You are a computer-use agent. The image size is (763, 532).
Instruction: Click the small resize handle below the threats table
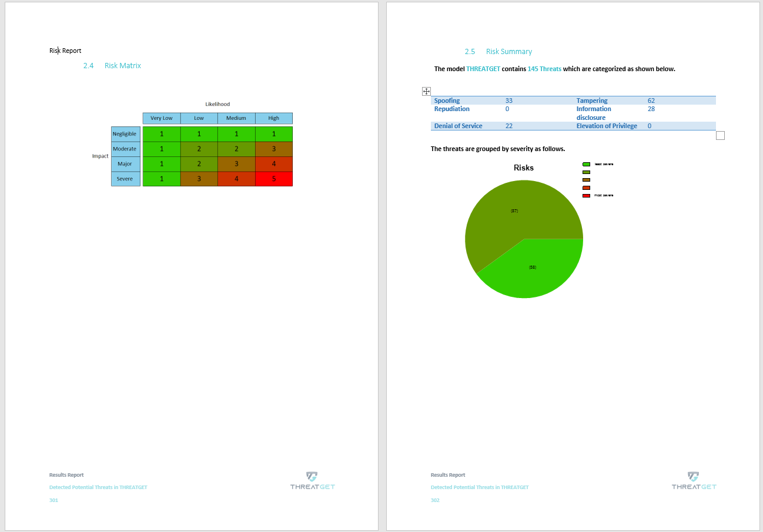coord(720,135)
